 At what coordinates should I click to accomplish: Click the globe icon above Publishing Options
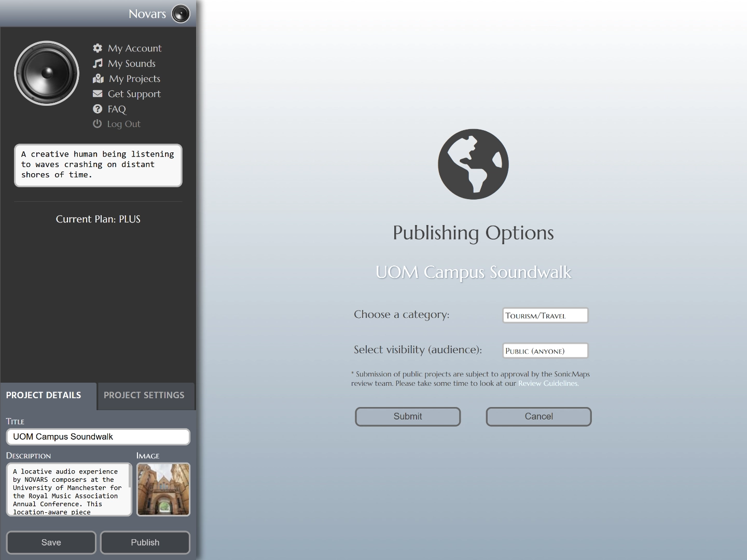[473, 164]
